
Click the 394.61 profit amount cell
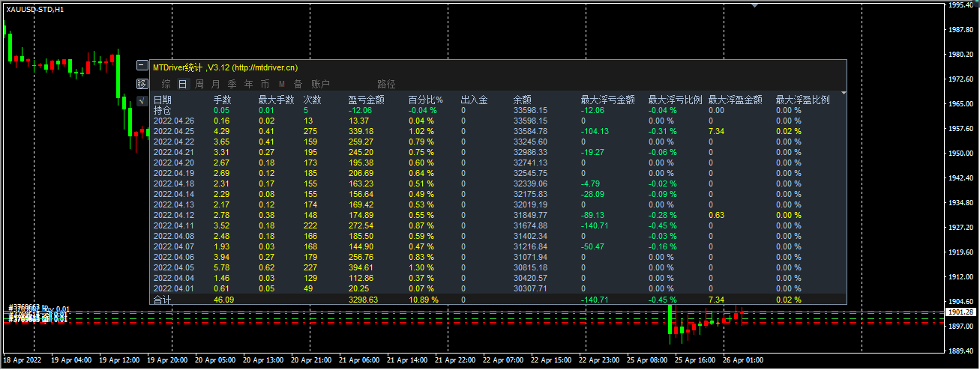[361, 267]
